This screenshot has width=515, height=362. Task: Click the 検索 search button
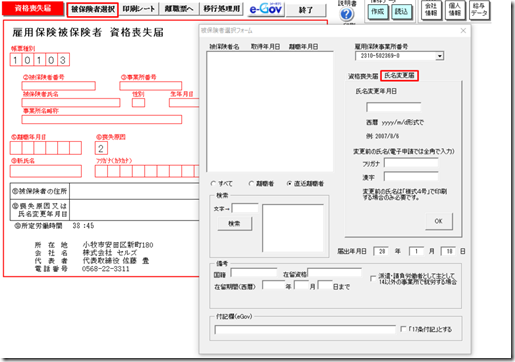tap(234, 224)
